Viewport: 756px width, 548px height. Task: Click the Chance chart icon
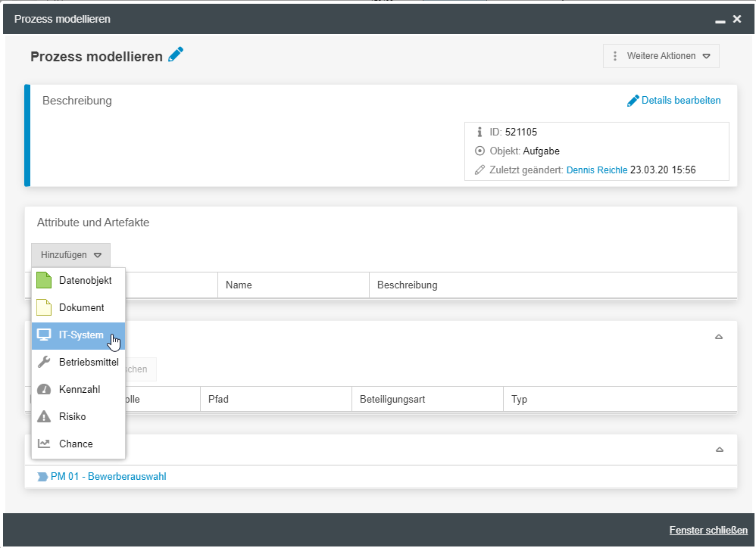(x=44, y=444)
